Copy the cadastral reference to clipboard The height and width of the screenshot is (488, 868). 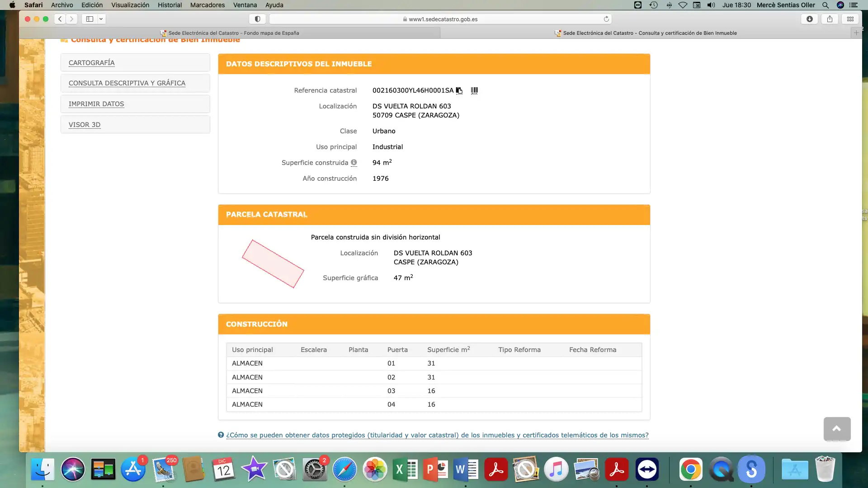tap(459, 90)
